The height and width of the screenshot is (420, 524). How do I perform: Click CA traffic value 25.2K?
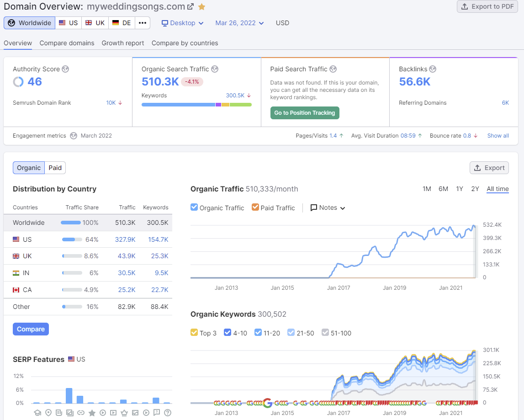pyautogui.click(x=127, y=290)
